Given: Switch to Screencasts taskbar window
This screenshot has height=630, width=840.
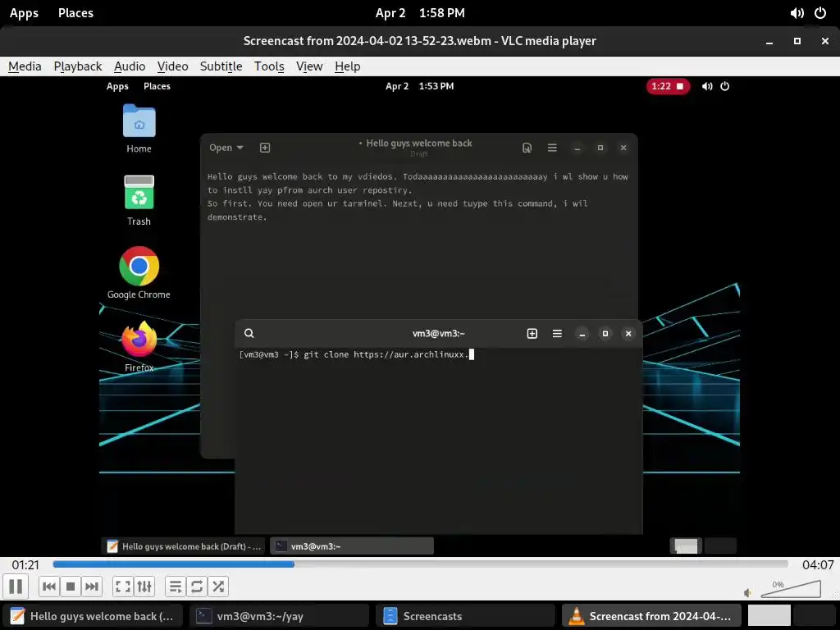Looking at the screenshot, I should 466,616.
